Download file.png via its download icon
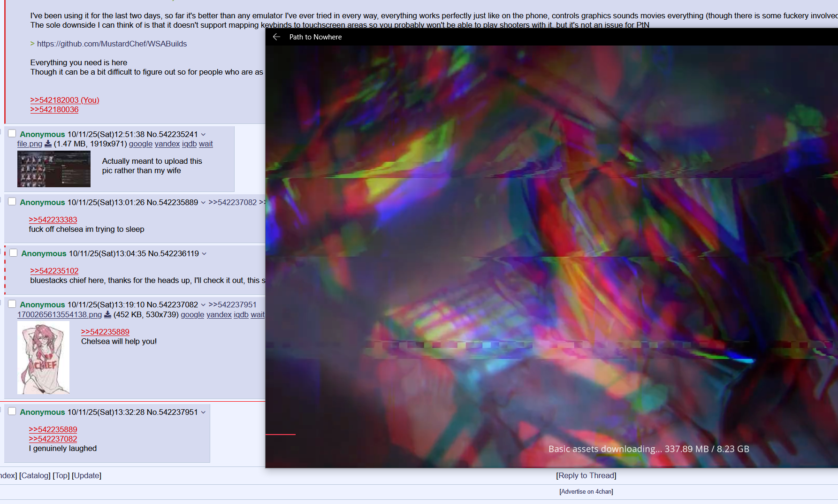 point(48,144)
